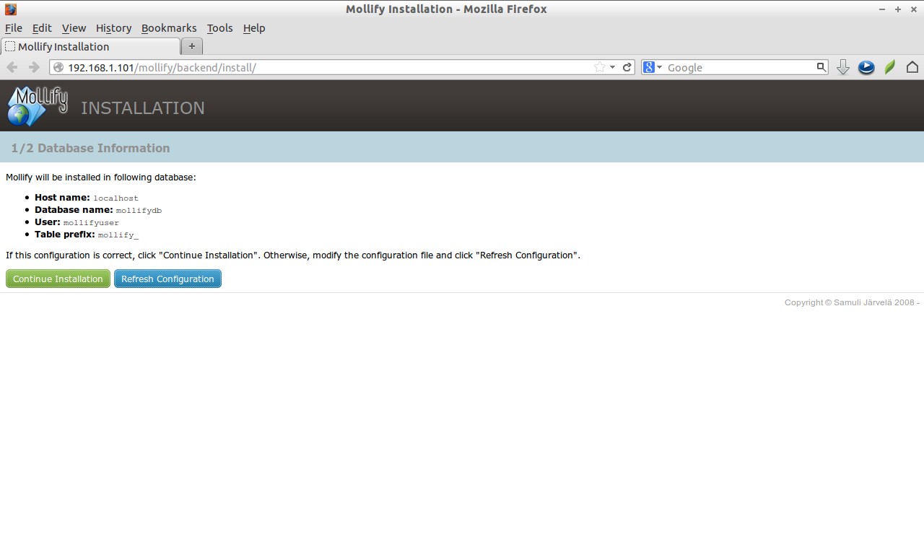Click the Forward navigation arrow

pos(34,67)
